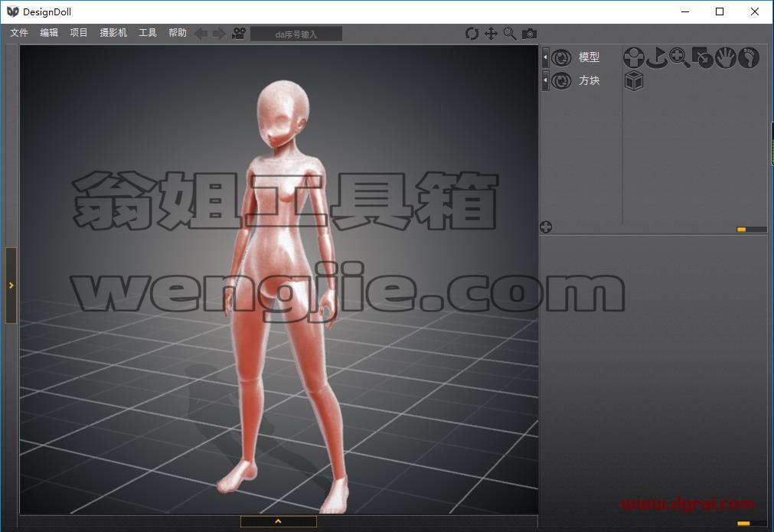Expand the left side panel arrow

pos(11,286)
